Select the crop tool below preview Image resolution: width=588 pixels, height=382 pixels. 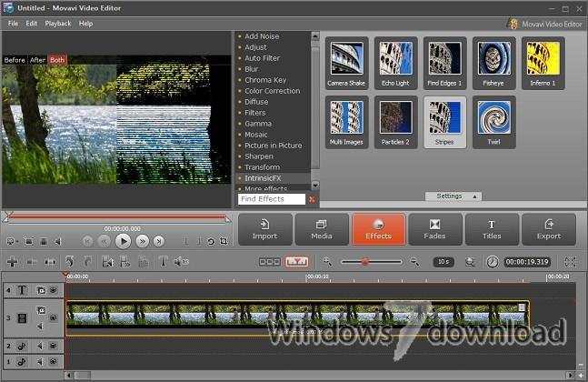point(224,241)
